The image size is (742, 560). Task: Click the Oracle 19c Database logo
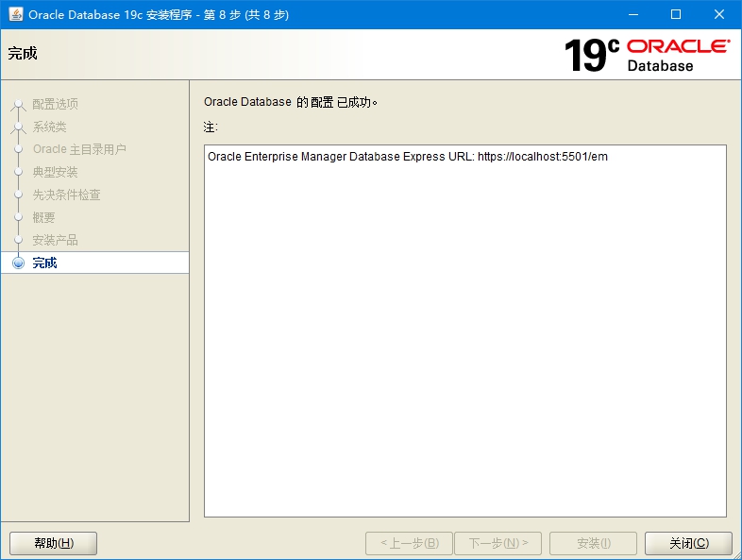(646, 55)
